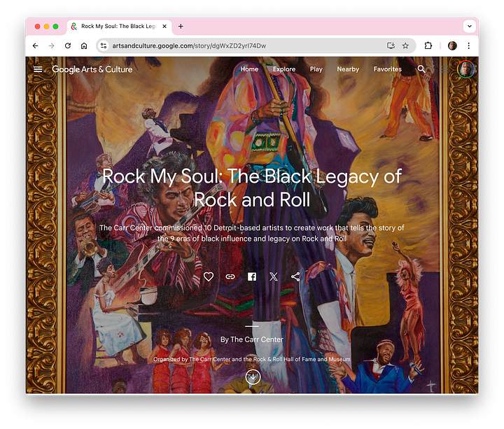Go to the browser home page
The height and width of the screenshot is (429, 504).
(84, 45)
